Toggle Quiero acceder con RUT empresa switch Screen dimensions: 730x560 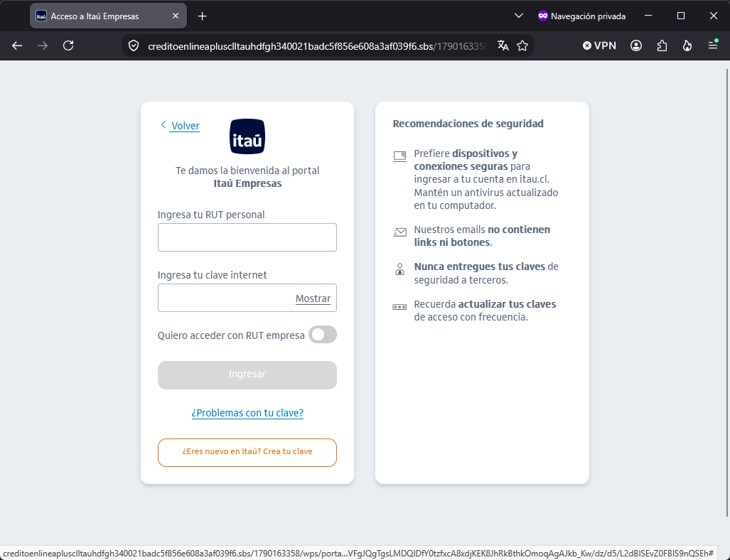pyautogui.click(x=323, y=335)
